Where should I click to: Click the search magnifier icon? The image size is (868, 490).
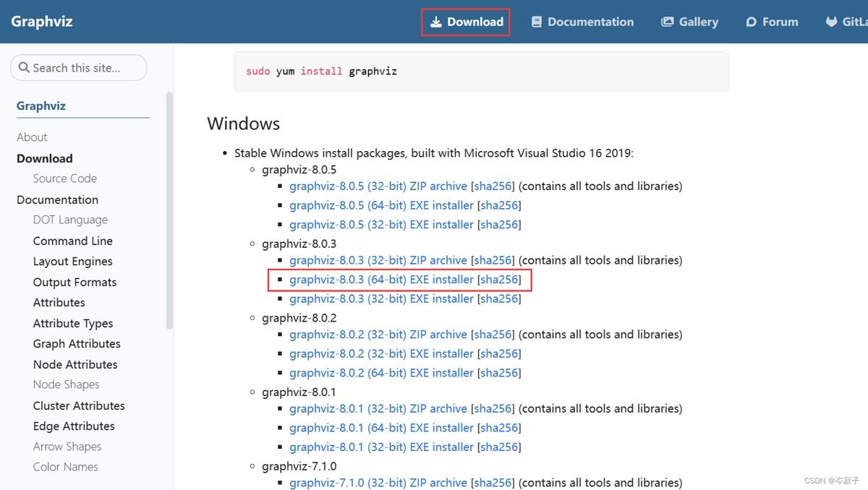24,68
